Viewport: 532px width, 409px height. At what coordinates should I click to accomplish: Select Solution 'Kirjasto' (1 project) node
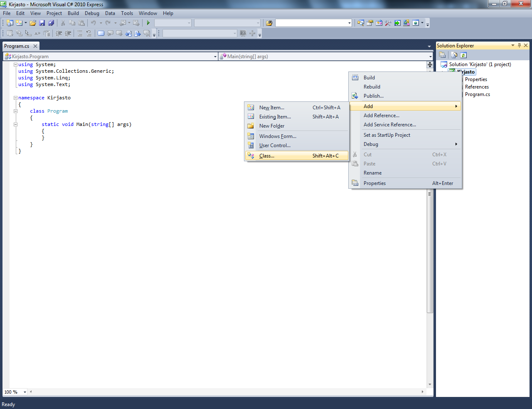coord(480,64)
